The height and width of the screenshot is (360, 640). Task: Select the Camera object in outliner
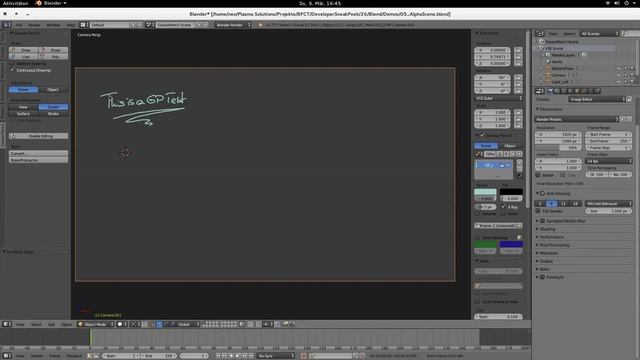[558, 75]
